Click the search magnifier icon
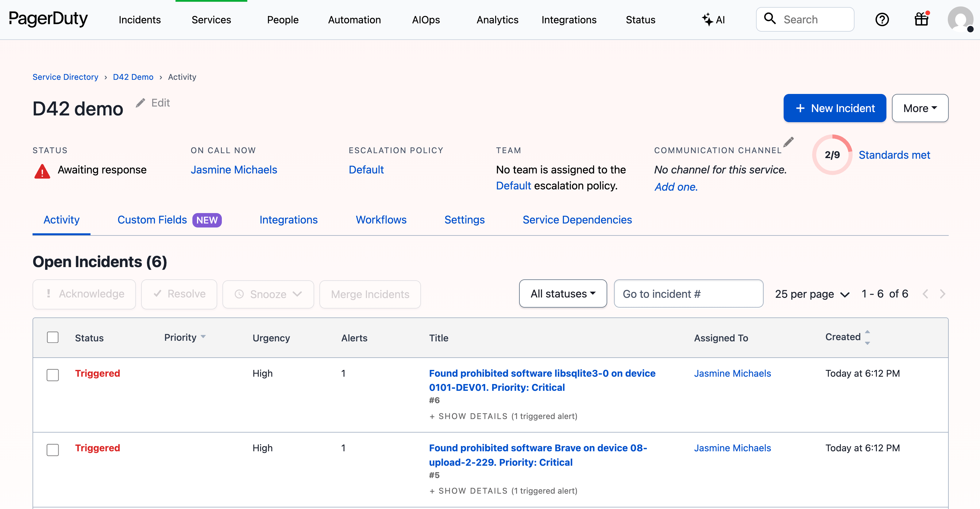Image resolution: width=980 pixels, height=509 pixels. 770,19
